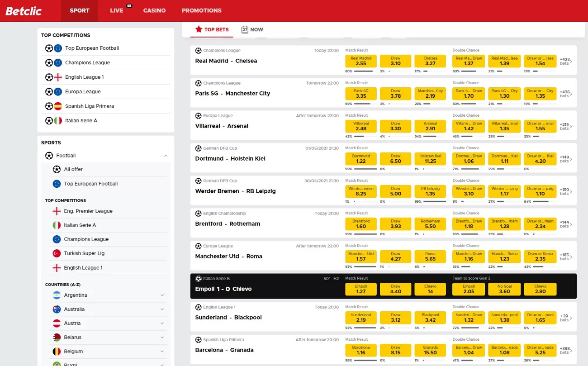Open +388 more bets for Barcelona - Granada
Image resolution: width=588 pixels, height=366 pixels.
coord(566,350)
